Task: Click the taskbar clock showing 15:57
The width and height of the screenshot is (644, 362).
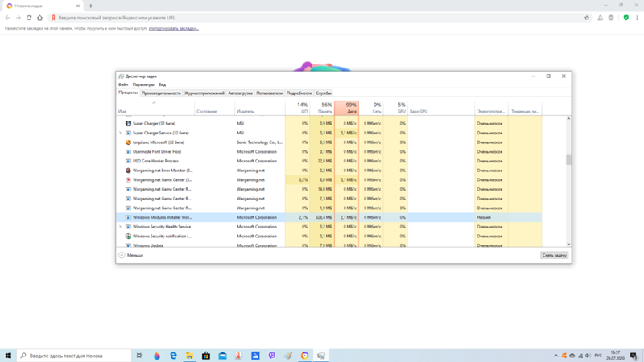Action: click(x=615, y=356)
